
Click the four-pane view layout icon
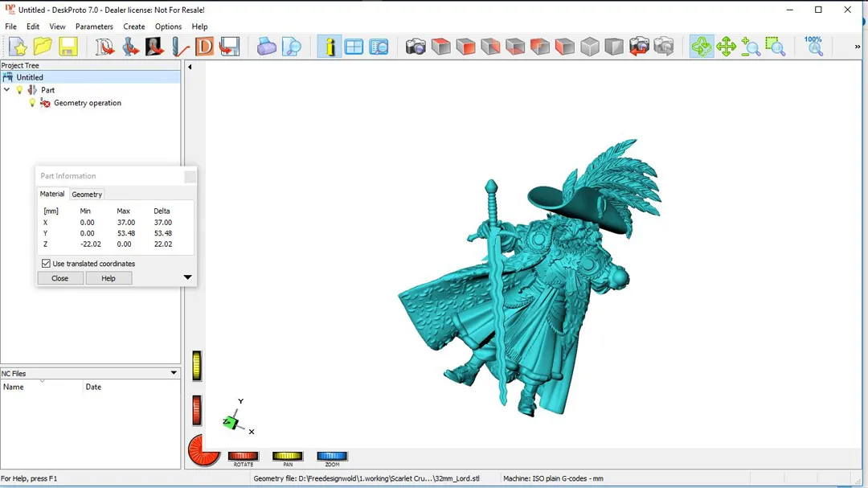tap(354, 47)
